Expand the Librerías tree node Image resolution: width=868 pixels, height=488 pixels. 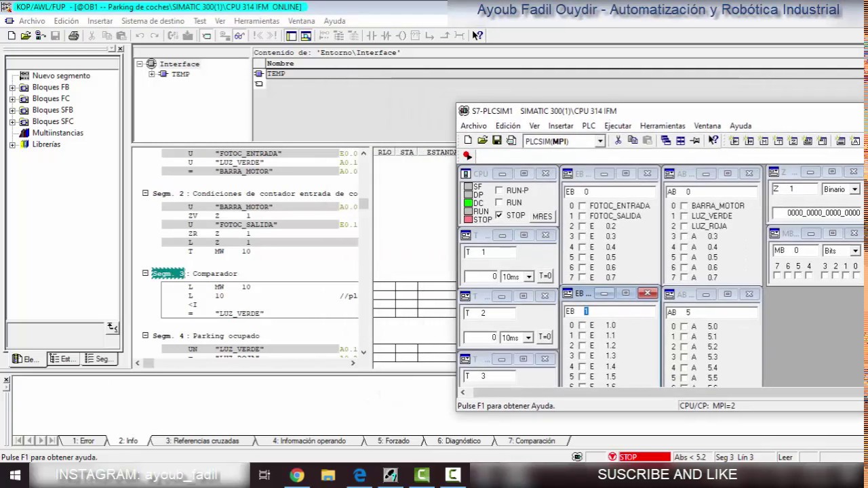coord(12,144)
